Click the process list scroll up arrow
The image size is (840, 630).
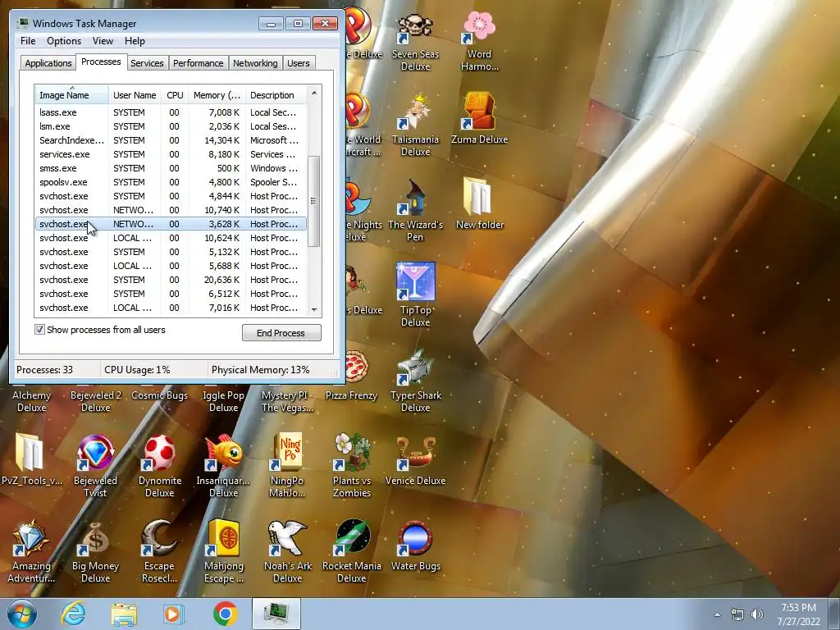coord(314,93)
